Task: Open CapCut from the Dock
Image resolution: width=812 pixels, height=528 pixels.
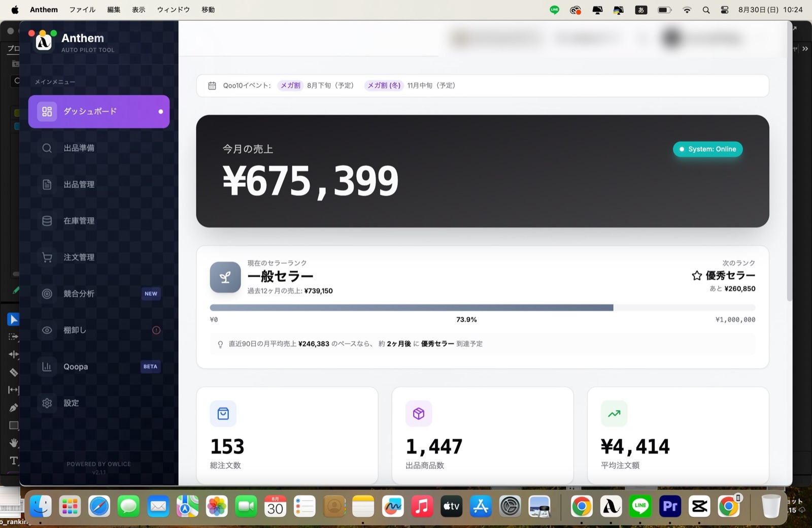Action: 699,506
